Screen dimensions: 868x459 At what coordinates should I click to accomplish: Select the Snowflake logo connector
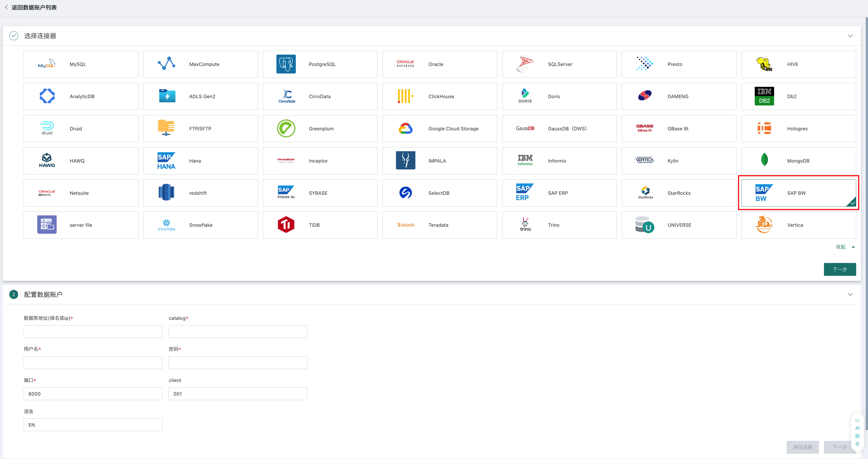(x=166, y=225)
